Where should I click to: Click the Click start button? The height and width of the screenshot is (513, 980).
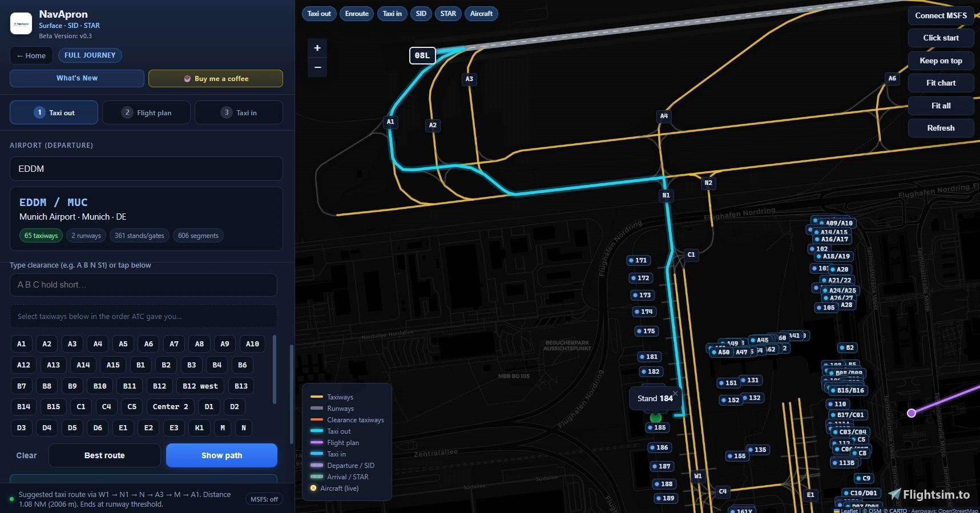(941, 38)
